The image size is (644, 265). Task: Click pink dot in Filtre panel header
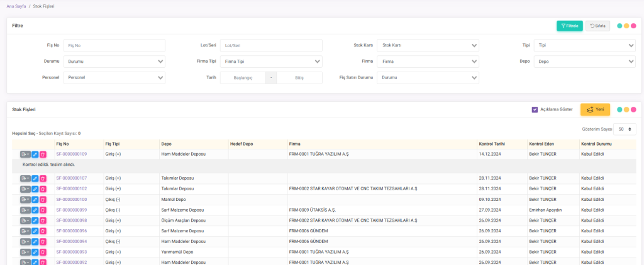coord(633,26)
